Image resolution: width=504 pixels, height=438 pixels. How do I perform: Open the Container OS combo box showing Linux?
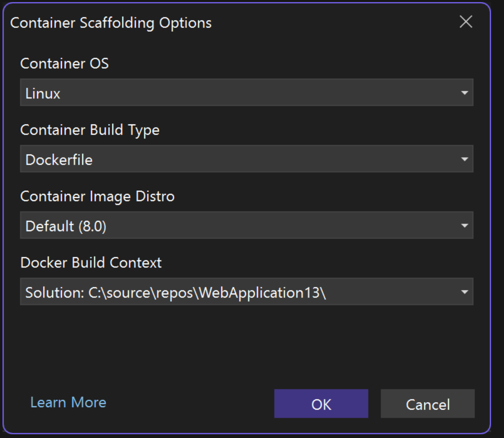(246, 92)
